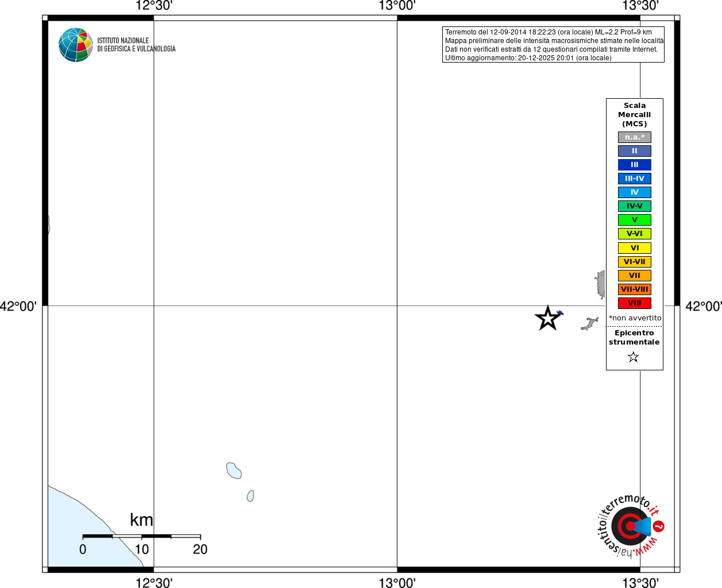Image resolution: width=722 pixels, height=588 pixels.
Task: Click the larger lake on the map
Action: click(x=234, y=470)
